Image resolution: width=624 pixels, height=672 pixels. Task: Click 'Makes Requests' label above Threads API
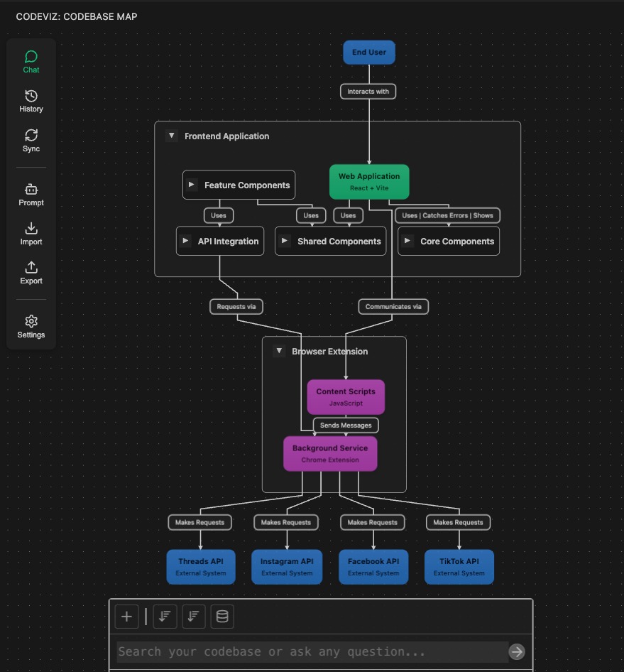(199, 522)
